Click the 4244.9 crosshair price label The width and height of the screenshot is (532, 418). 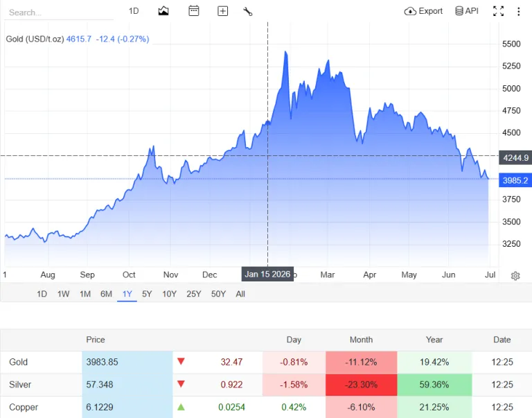(x=515, y=157)
